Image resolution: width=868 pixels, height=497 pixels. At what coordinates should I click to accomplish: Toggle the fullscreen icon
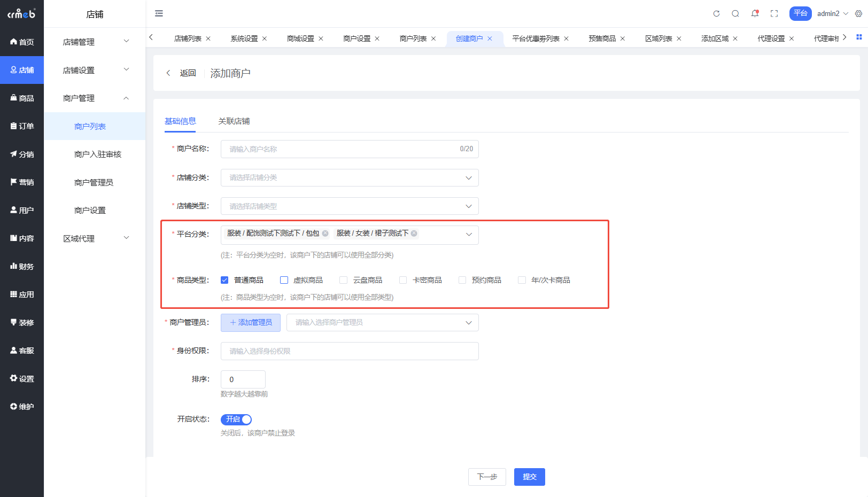coord(774,14)
